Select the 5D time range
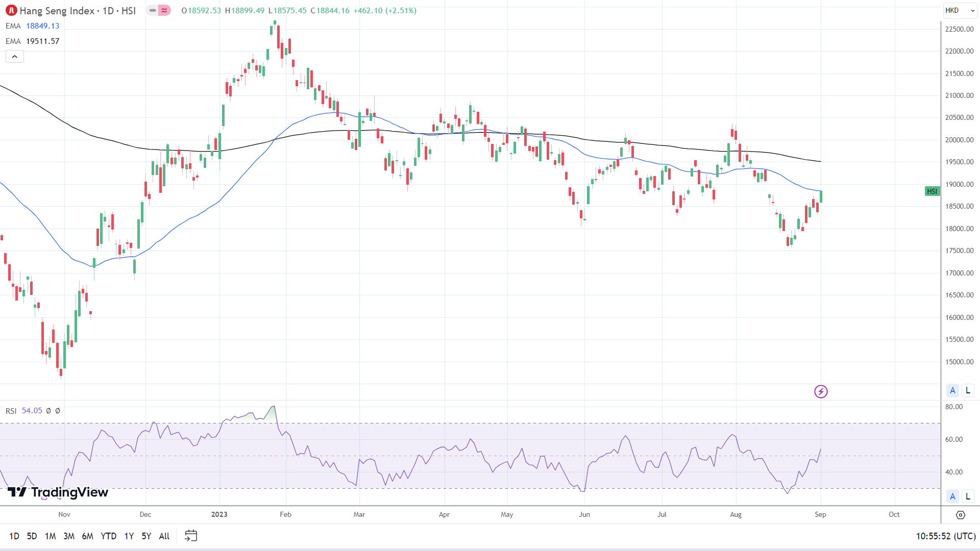The width and height of the screenshot is (980, 551). click(x=32, y=536)
